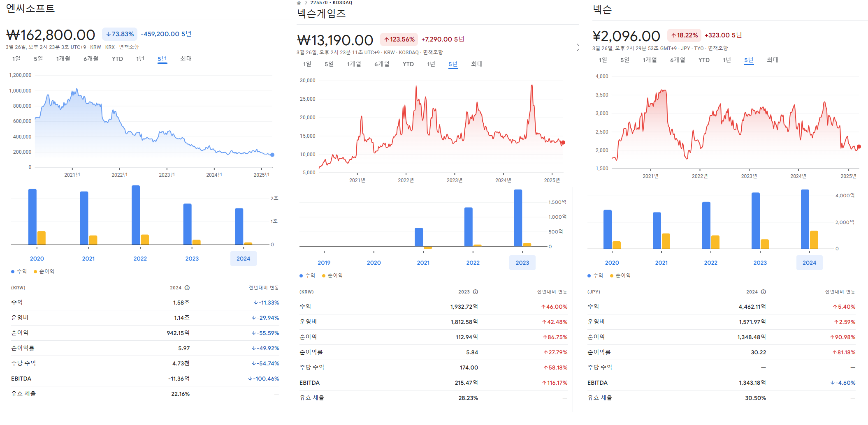Select 최대 range on 넥슨 chart
The width and height of the screenshot is (868, 425).
click(x=772, y=60)
